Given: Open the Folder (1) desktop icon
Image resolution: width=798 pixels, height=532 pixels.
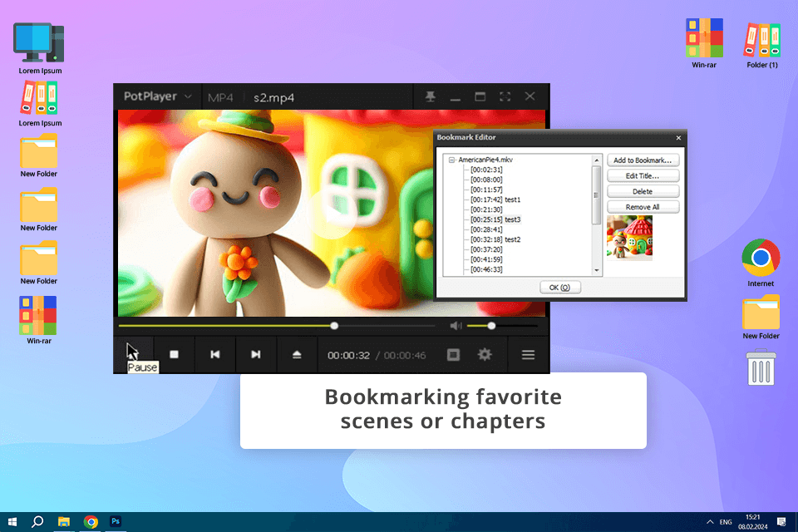Looking at the screenshot, I should click(x=762, y=46).
